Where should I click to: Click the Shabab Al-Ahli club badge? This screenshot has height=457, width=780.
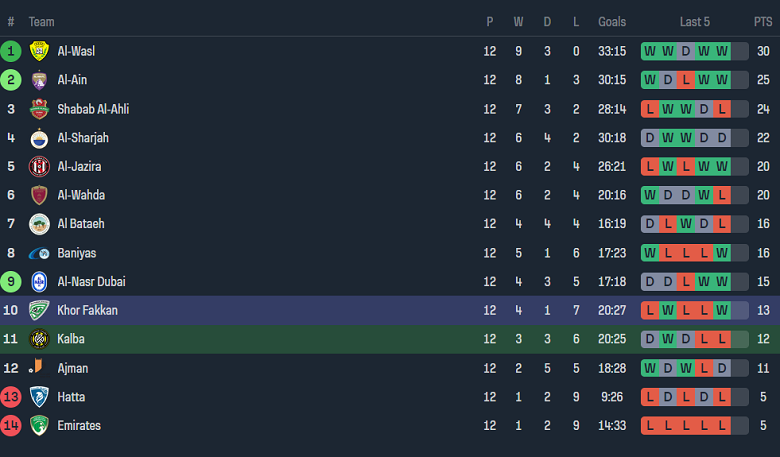[x=39, y=109]
